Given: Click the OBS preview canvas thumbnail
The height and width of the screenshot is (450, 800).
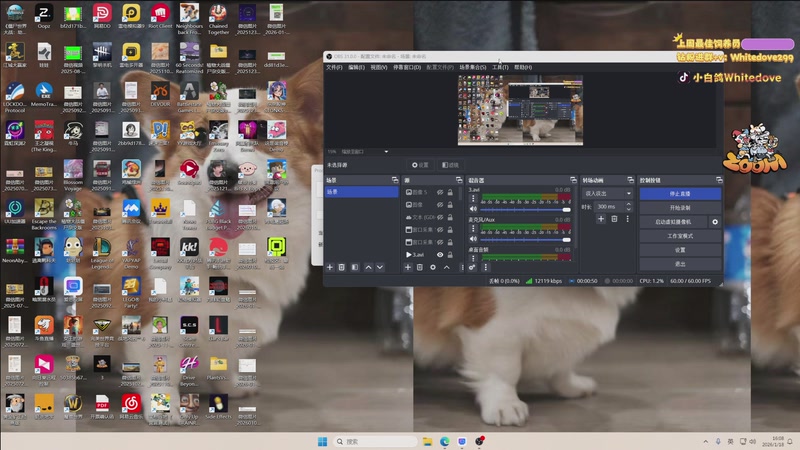Looking at the screenshot, I should pyautogui.click(x=520, y=110).
